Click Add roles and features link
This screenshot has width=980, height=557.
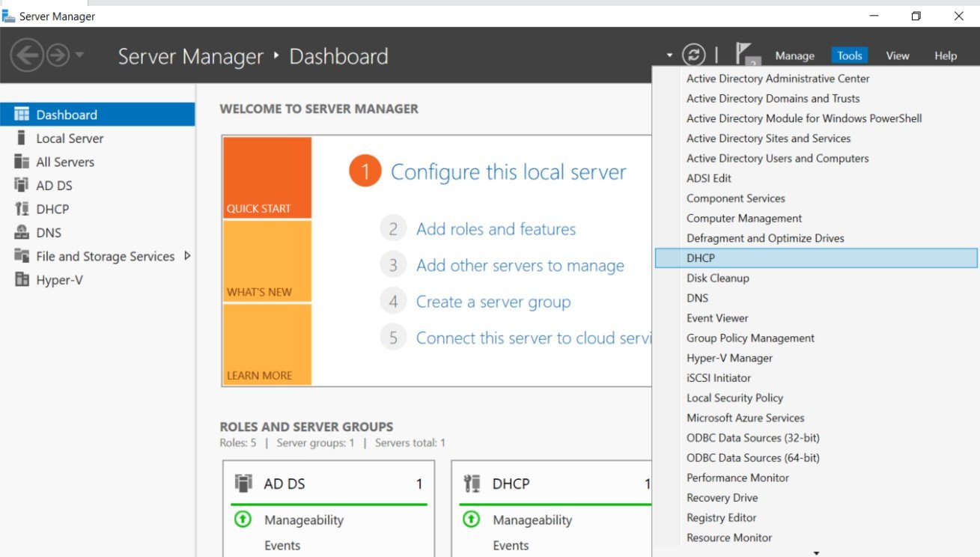(496, 229)
